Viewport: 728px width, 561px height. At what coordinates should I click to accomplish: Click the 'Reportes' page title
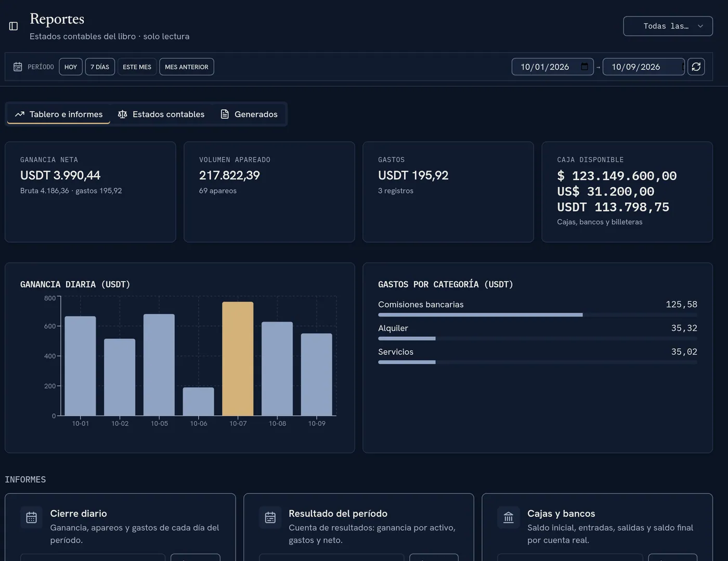pyautogui.click(x=57, y=19)
